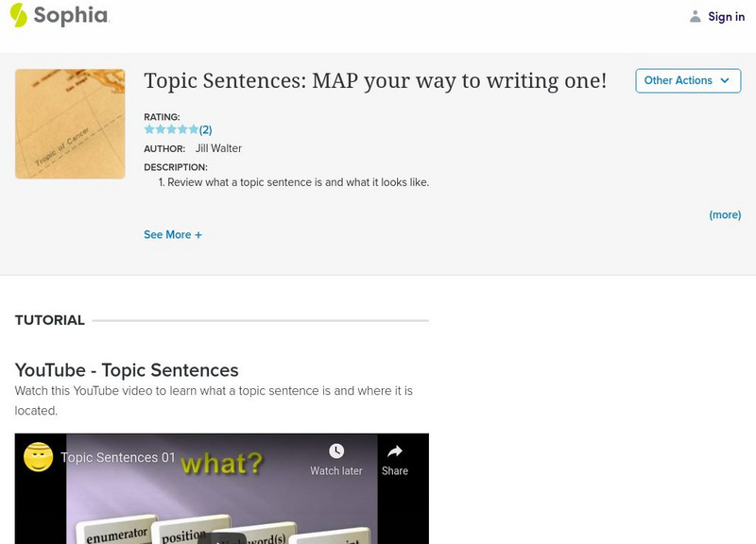Click the YouTube channel avatar icon
Viewport: 756px width, 544px height.
38,457
